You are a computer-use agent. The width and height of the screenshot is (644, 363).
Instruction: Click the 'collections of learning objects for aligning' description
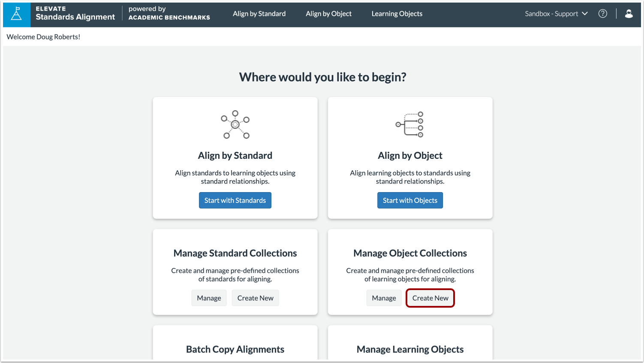click(x=410, y=275)
